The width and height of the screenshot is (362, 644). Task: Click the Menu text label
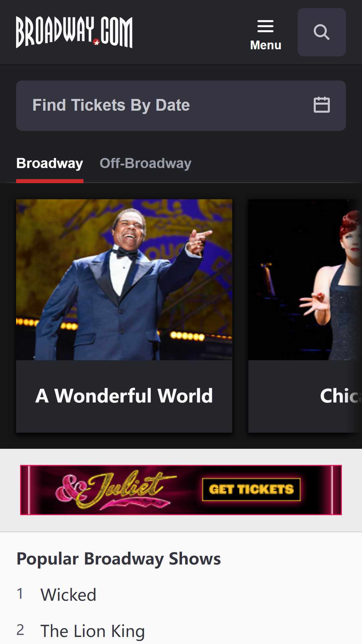click(265, 45)
